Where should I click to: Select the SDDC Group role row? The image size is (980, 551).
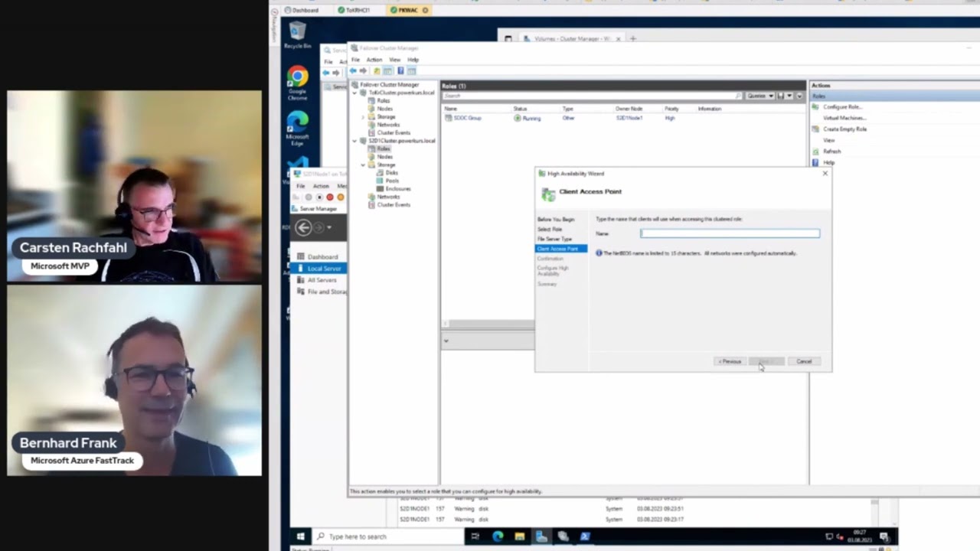[x=624, y=118]
